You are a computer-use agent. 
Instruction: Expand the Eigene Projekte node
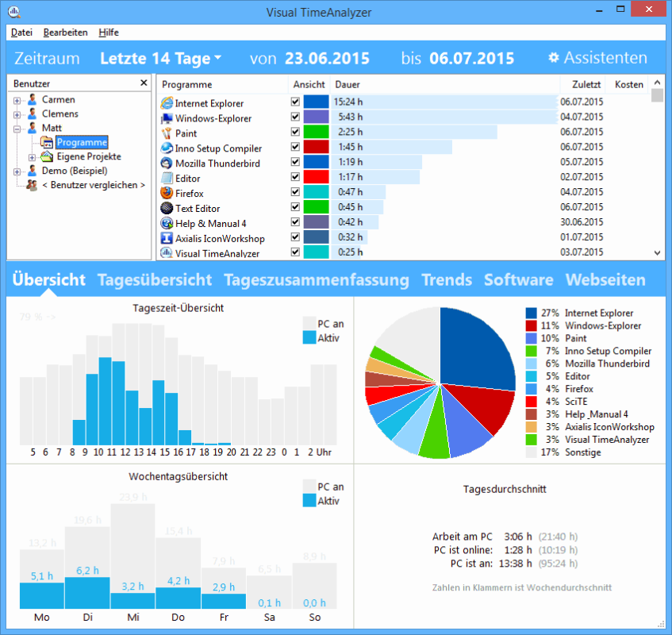click(32, 157)
